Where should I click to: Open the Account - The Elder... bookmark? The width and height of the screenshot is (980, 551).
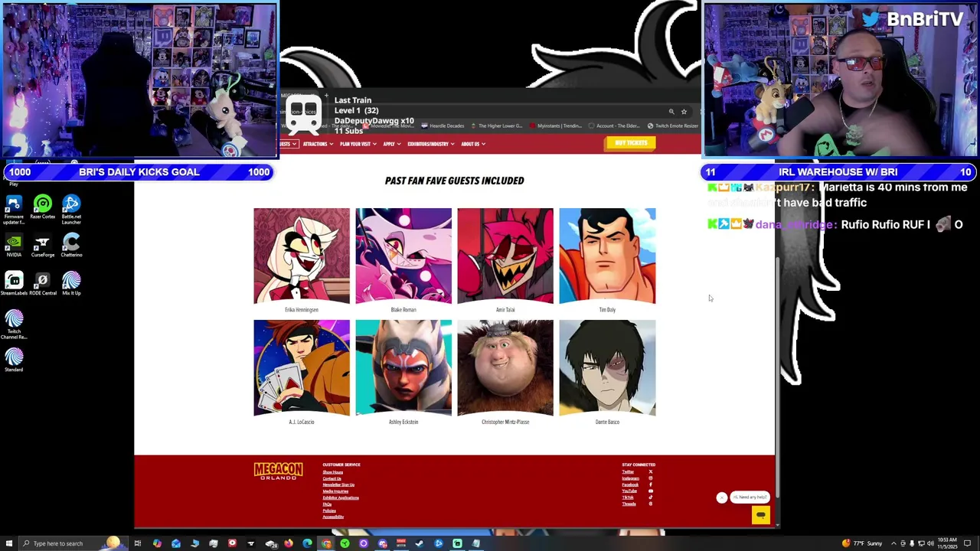(615, 126)
